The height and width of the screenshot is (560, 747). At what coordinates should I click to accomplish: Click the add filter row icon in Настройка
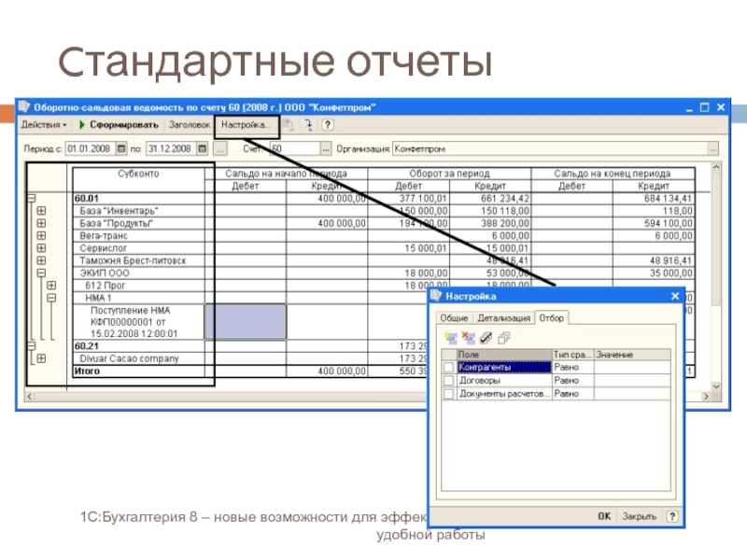click(451, 338)
